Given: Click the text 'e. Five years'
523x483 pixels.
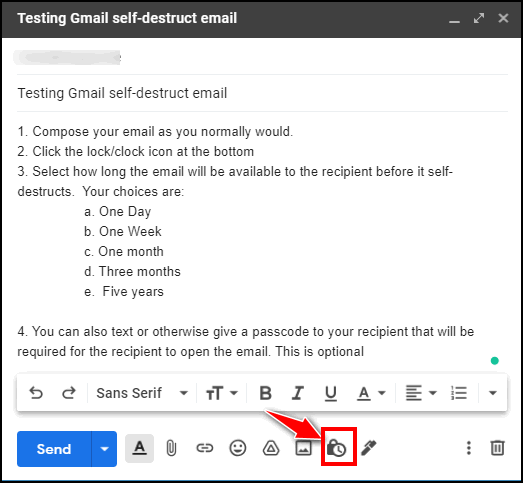Looking at the screenshot, I should (124, 292).
